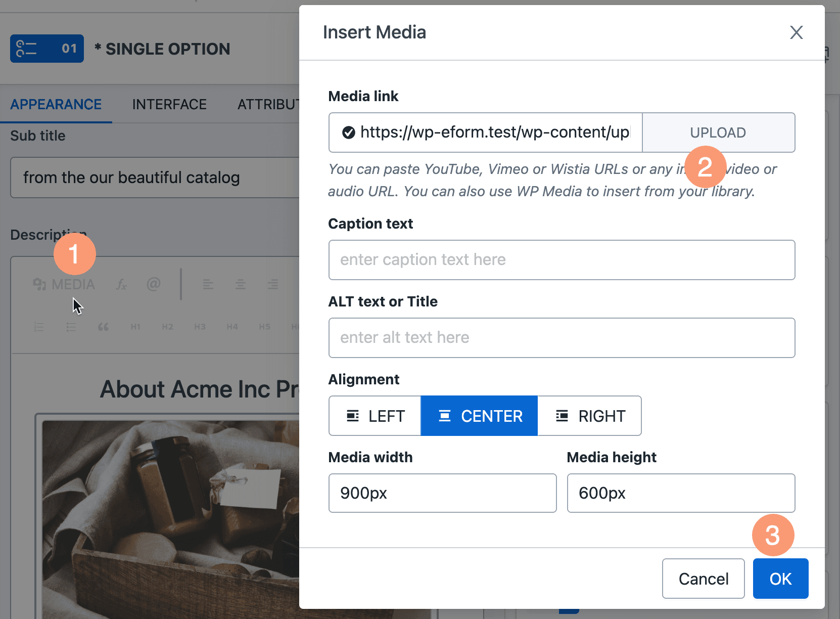
Task: Choose LEFT alignment for the media
Action: (375, 416)
